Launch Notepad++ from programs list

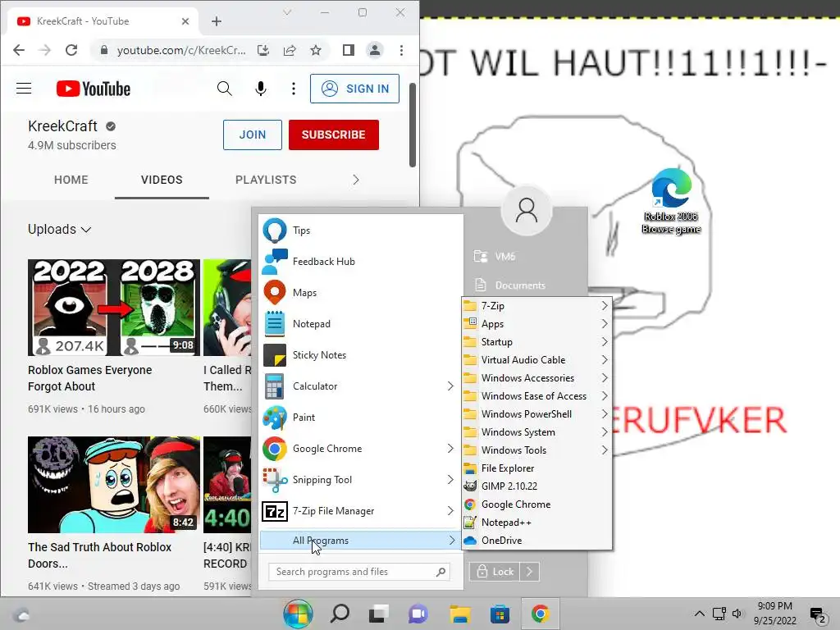(536, 523)
